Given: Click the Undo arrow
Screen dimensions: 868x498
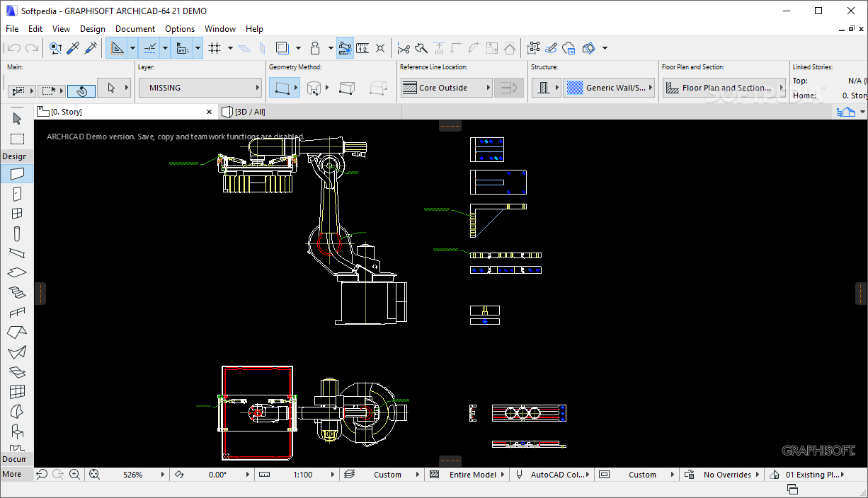Looking at the screenshot, I should [x=13, y=48].
